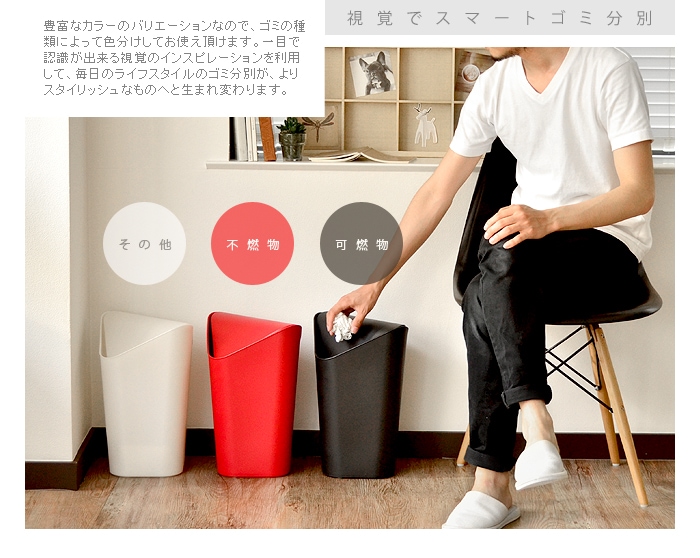Click the red trash can
Screen dimensions: 700x558
point(254,395)
